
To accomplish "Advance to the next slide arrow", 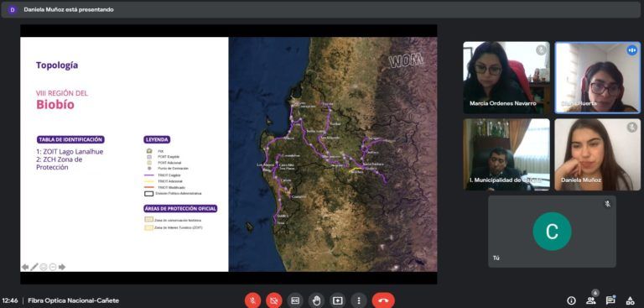I will click(62, 267).
